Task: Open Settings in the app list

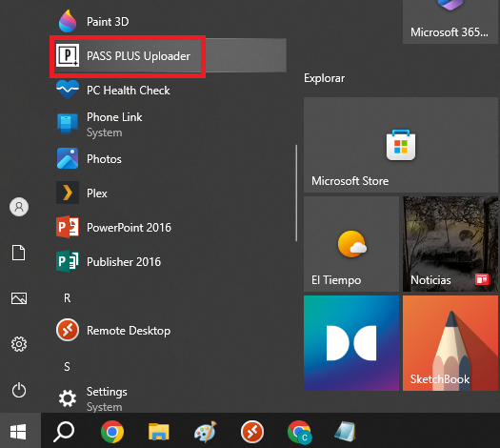Action: click(x=169, y=398)
